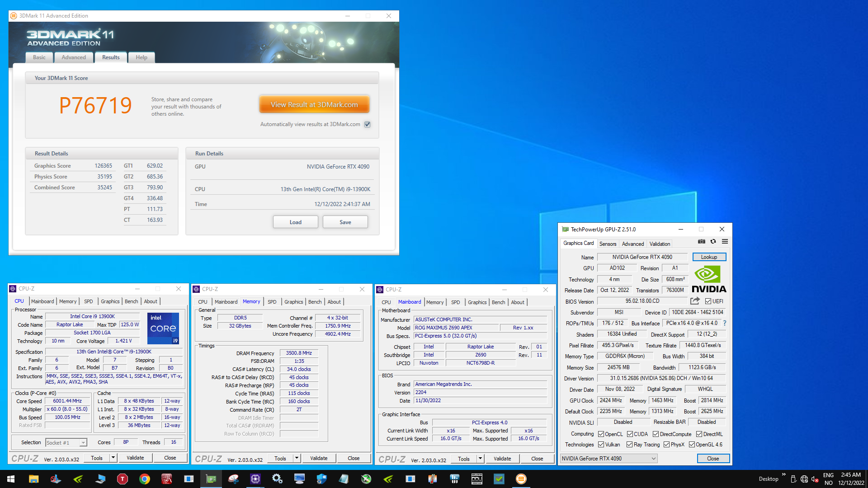Click the taskbar clock showing 2:45 AM
The width and height of the screenshot is (868, 488).
851,479
